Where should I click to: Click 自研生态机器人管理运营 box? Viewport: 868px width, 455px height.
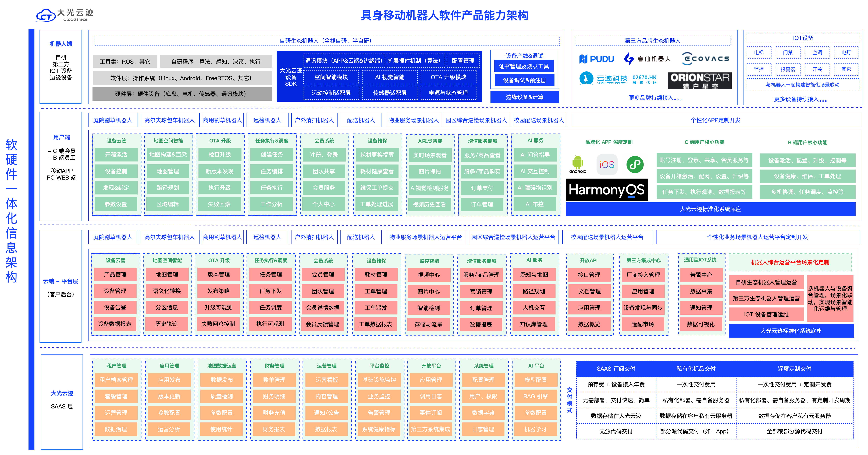click(x=766, y=282)
